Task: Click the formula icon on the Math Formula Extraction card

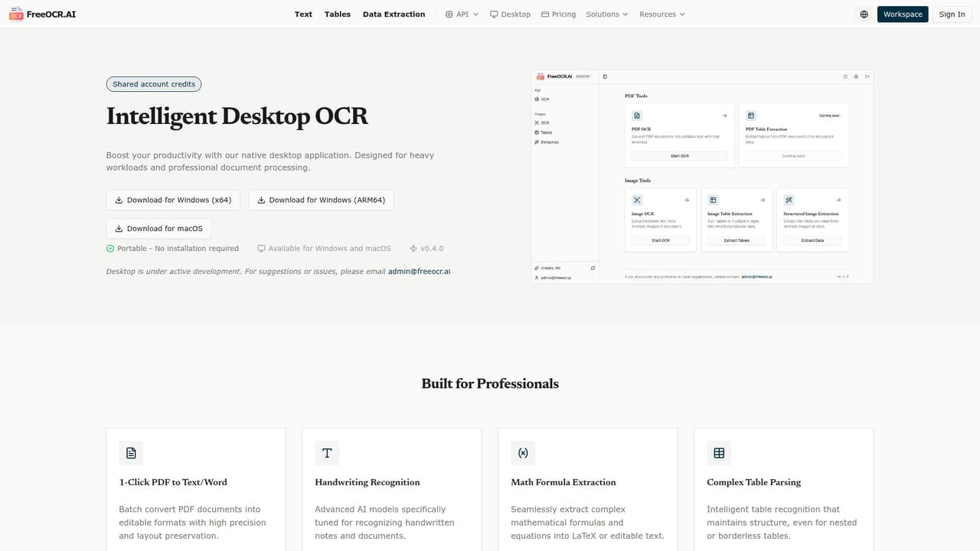Action: click(x=523, y=453)
